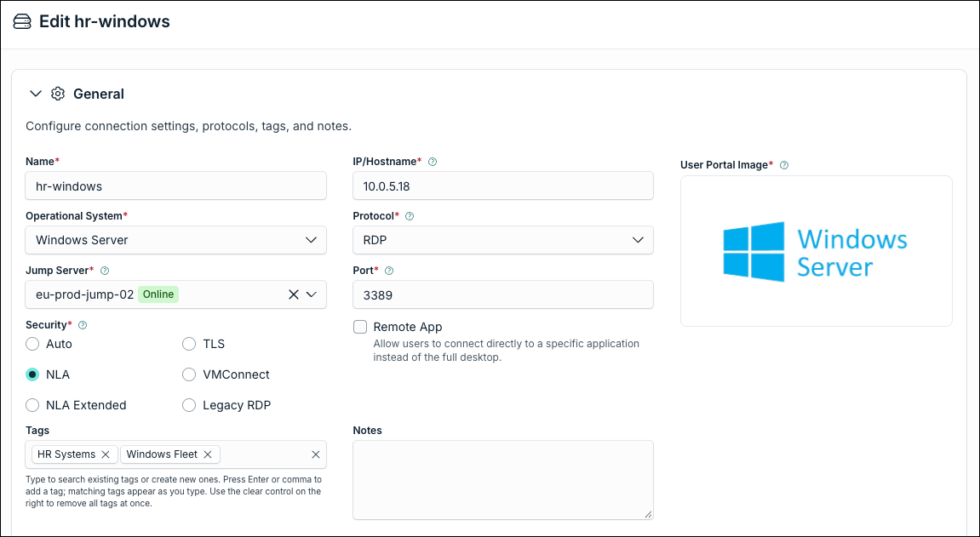
Task: Select the Auto security option
Action: point(32,344)
